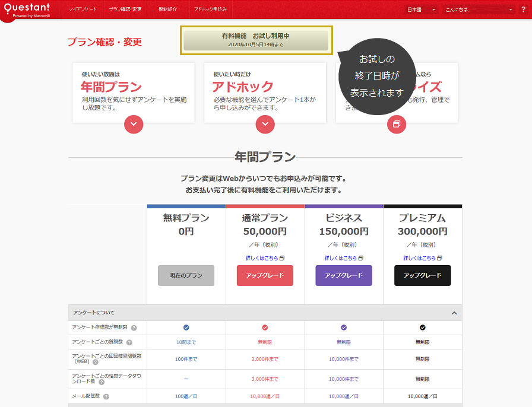Open the こんにちは user account dropdown
This screenshot has width=532, height=407.
[480, 10]
